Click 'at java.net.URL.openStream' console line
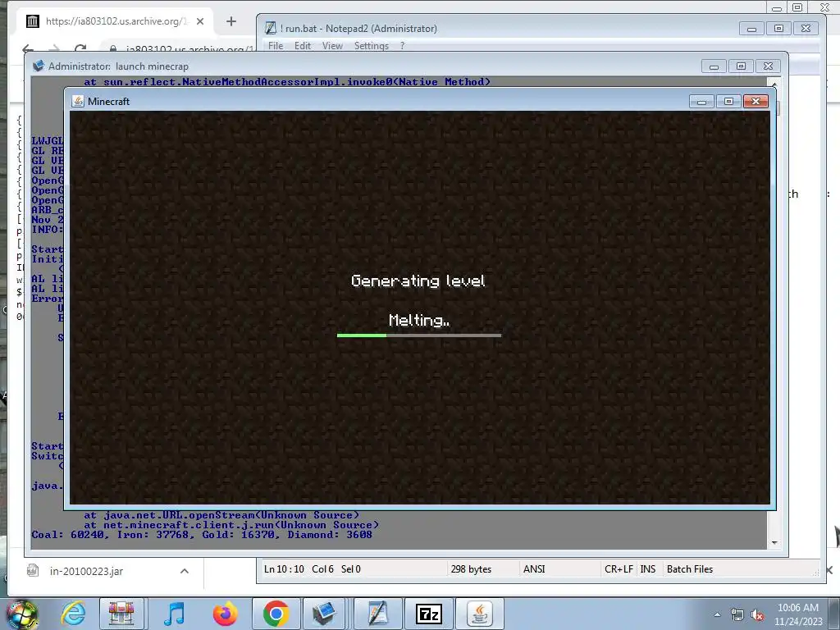This screenshot has height=630, width=840. (221, 515)
